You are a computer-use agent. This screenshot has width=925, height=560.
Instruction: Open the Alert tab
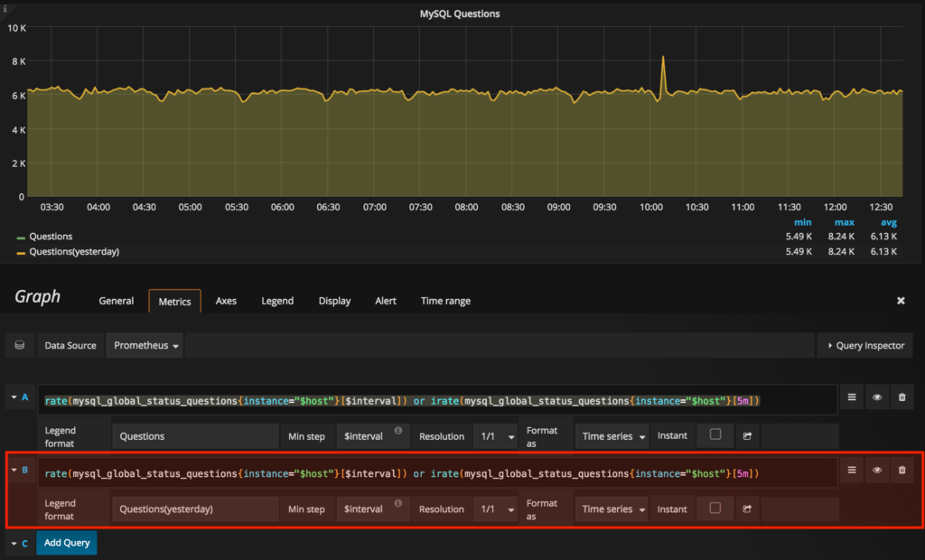click(x=386, y=301)
